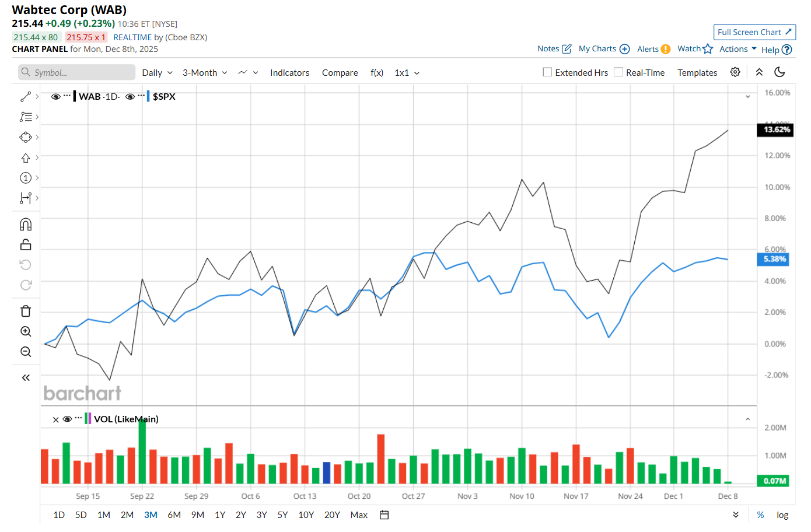
Task: Redo the last chart action
Action: (x=26, y=285)
